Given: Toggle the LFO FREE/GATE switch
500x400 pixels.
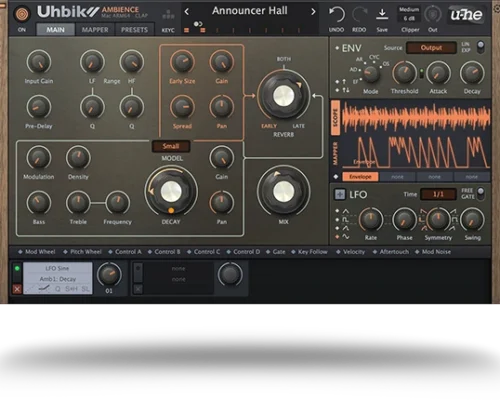Looking at the screenshot, I should (480, 194).
